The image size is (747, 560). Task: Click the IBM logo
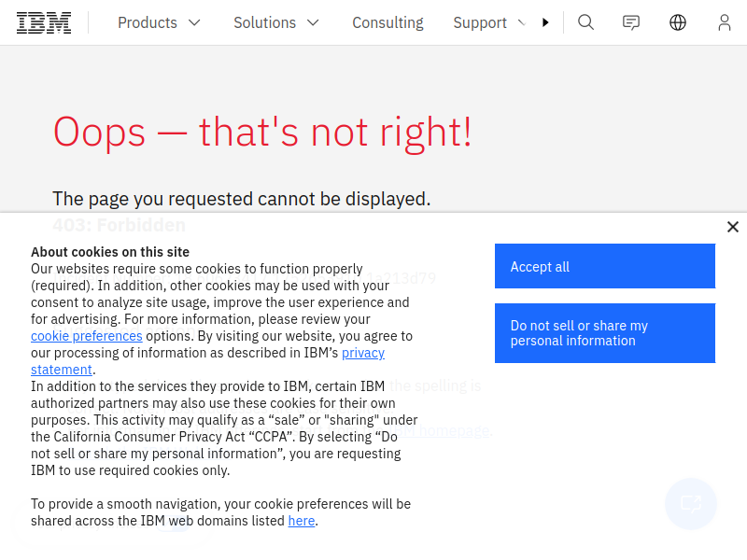pyautogui.click(x=44, y=22)
